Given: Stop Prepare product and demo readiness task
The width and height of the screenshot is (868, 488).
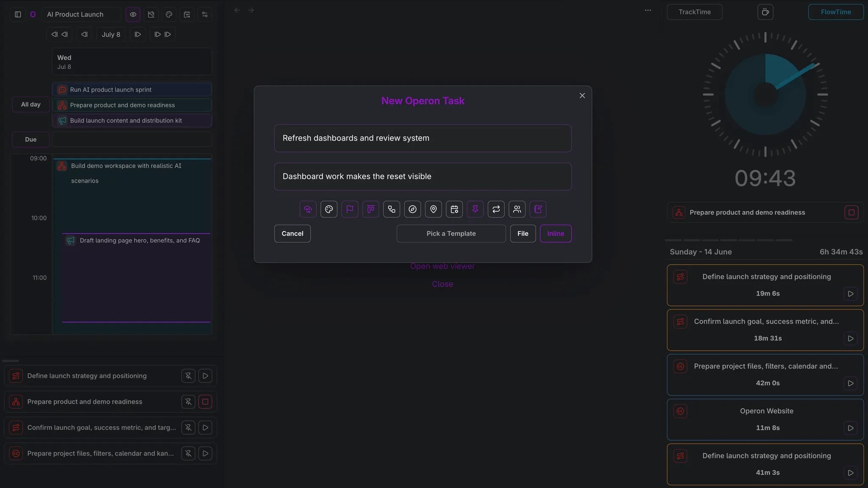Looking at the screenshot, I should (x=205, y=402).
